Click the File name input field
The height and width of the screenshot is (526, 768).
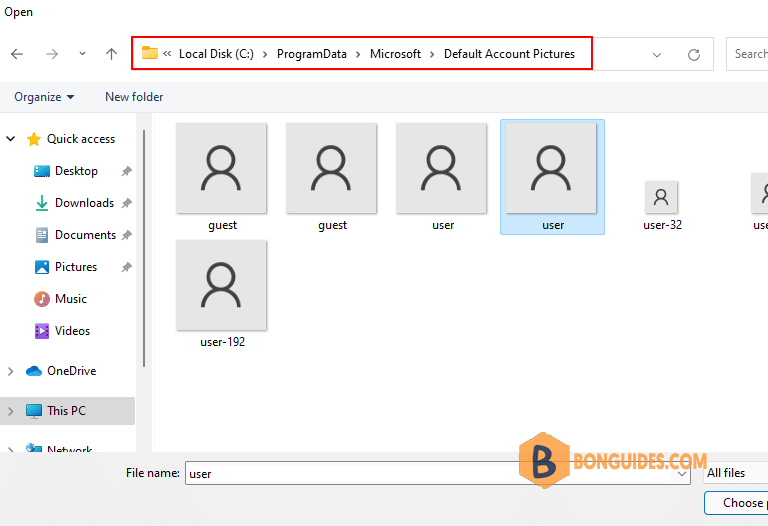(x=438, y=474)
